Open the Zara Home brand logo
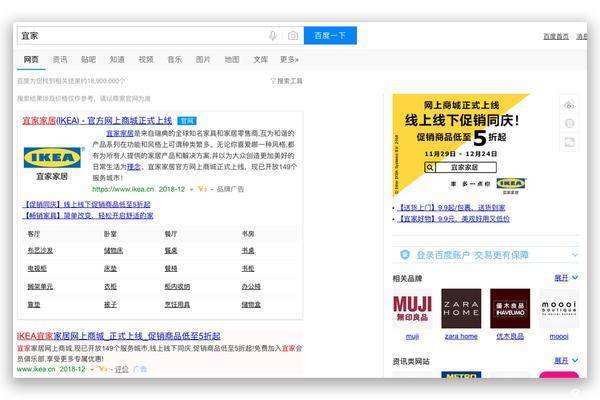Viewport: 600px width, 400px height. tap(461, 309)
